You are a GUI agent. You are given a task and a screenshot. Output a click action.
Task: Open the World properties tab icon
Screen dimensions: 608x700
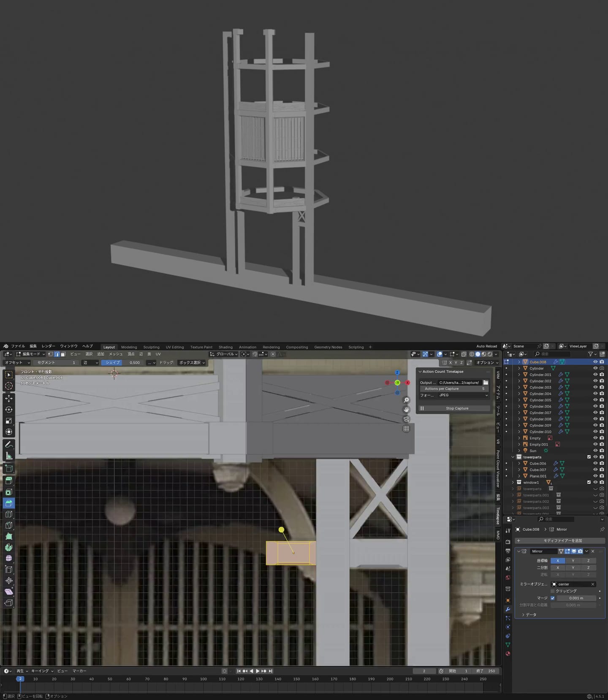[508, 578]
